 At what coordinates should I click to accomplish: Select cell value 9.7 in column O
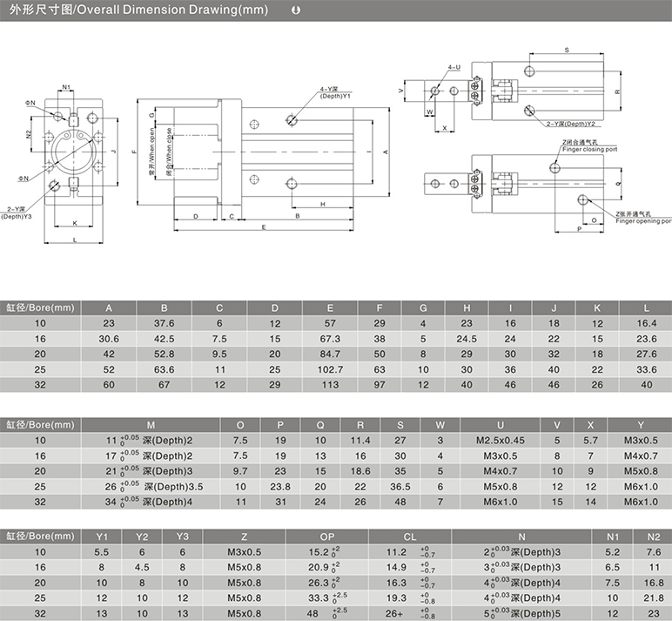coord(240,471)
